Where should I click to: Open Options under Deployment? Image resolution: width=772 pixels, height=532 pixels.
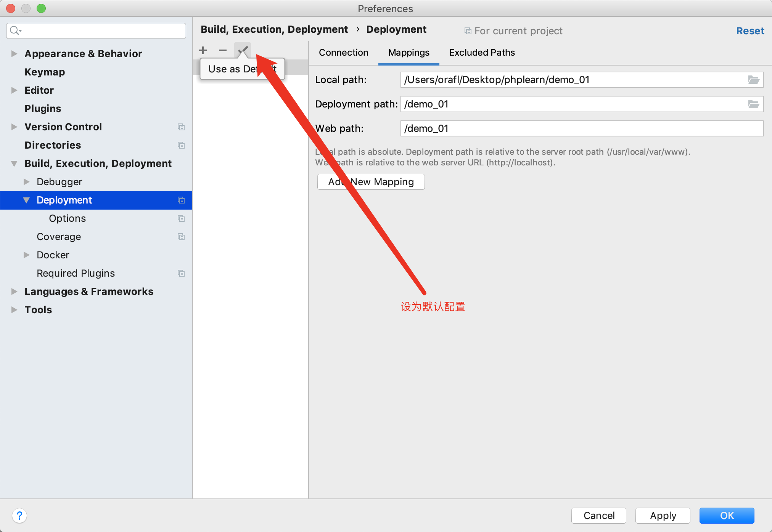(x=68, y=218)
